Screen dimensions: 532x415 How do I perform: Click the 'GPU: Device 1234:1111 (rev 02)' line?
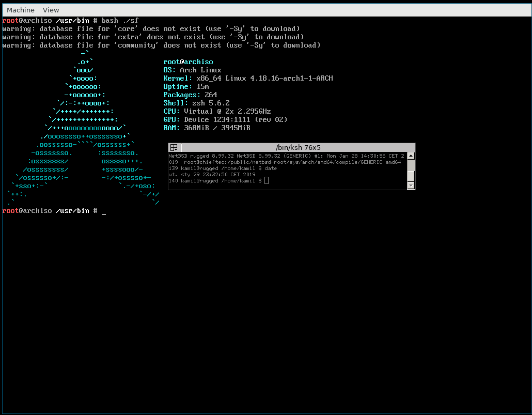[x=225, y=119]
